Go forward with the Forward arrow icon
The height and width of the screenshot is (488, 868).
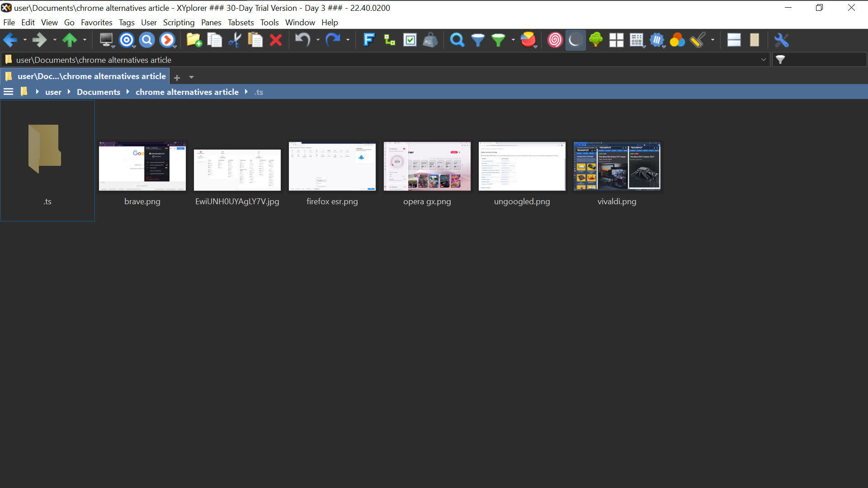click(x=40, y=40)
